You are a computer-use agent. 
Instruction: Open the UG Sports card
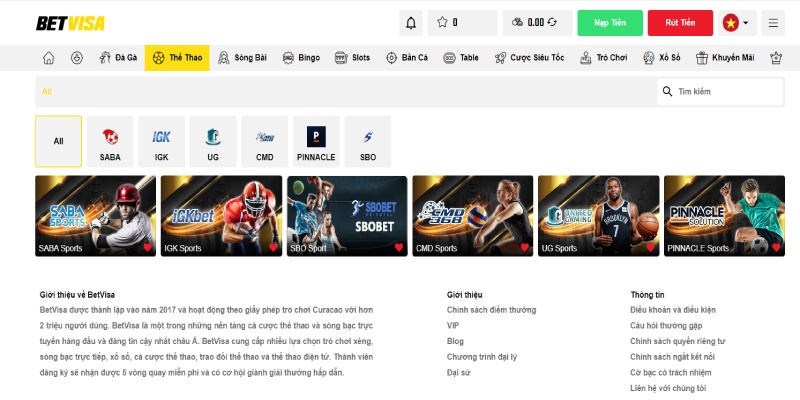point(598,216)
